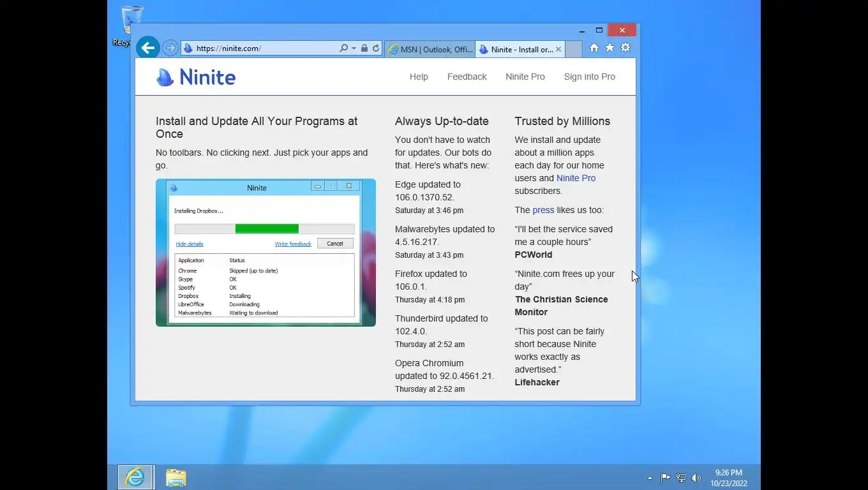Maximize the Internet Explorer window

(599, 30)
